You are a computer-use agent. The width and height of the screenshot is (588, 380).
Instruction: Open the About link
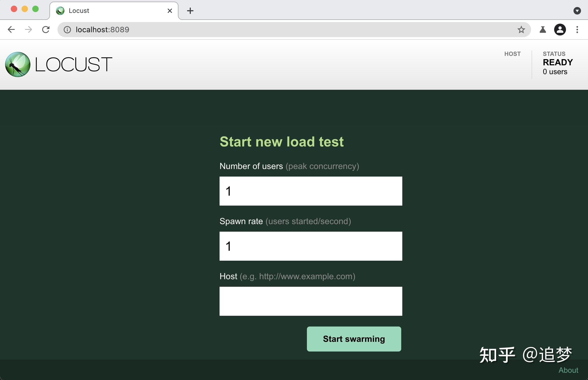tap(568, 370)
